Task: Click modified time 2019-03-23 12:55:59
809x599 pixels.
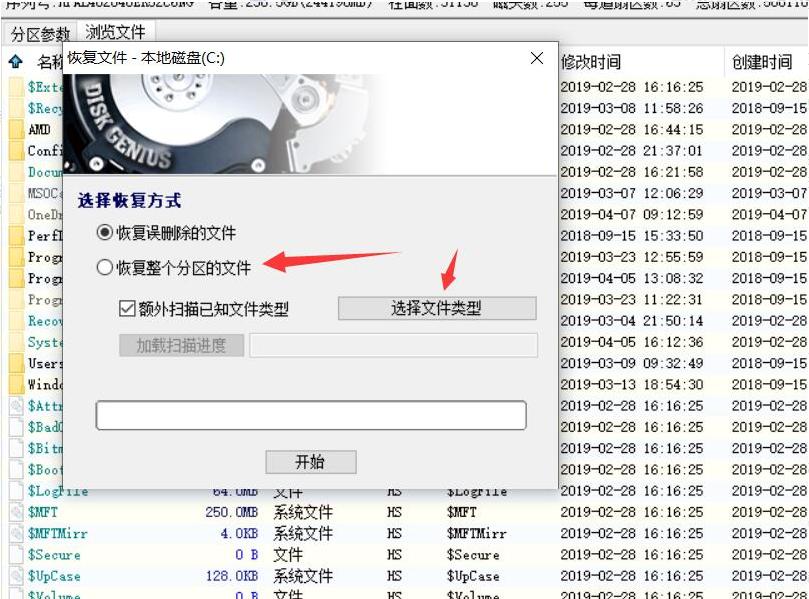Action: [632, 257]
